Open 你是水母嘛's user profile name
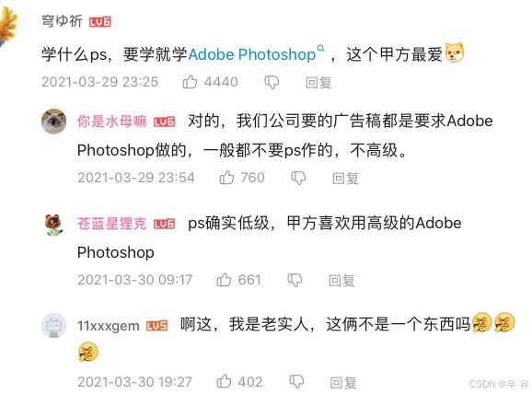This screenshot has width=532, height=394. point(112,122)
